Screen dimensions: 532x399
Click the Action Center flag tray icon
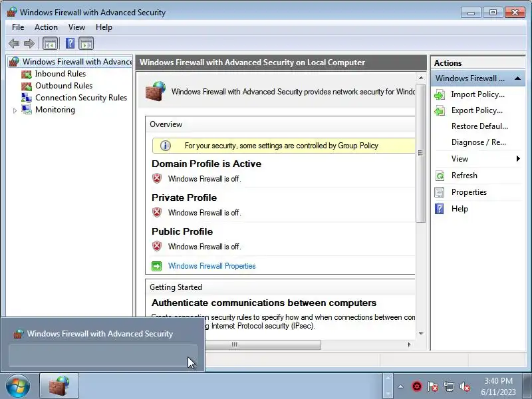coord(433,386)
